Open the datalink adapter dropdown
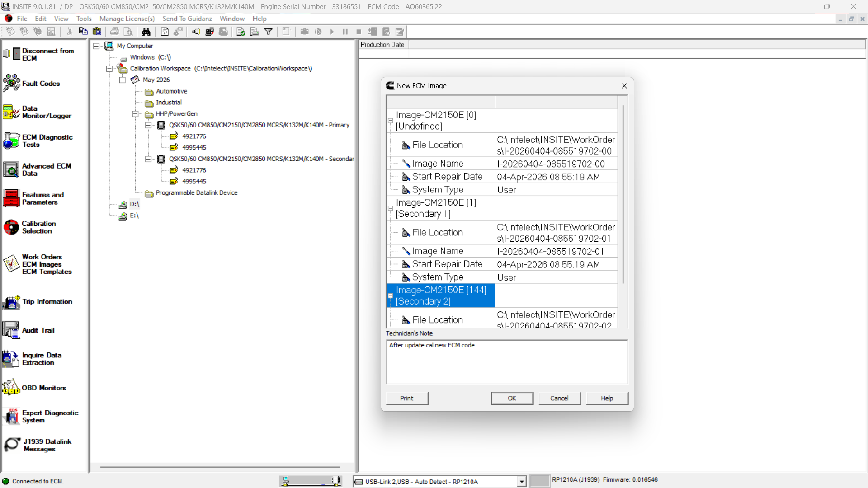This screenshot has height=488, width=868. 522,482
